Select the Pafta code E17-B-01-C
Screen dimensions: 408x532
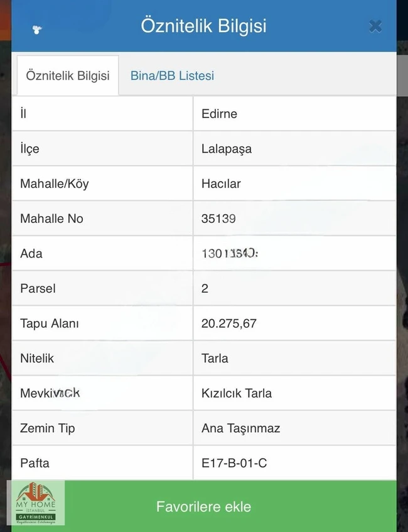click(234, 463)
